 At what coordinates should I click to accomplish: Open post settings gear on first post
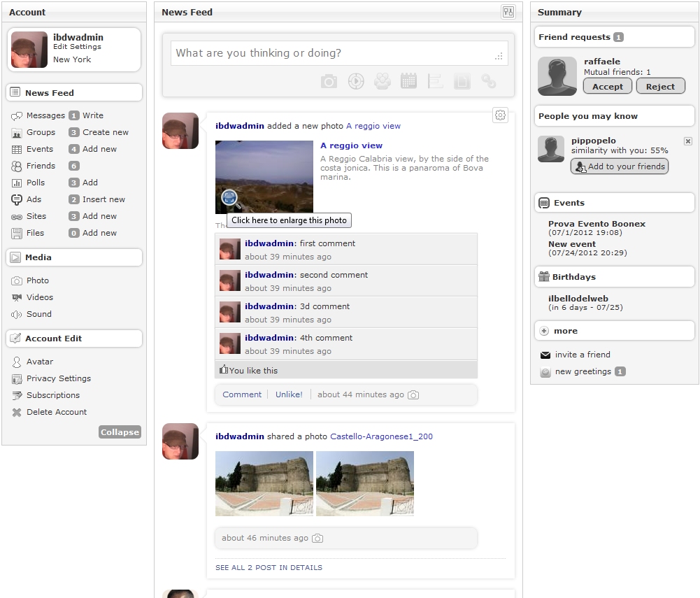(x=500, y=115)
